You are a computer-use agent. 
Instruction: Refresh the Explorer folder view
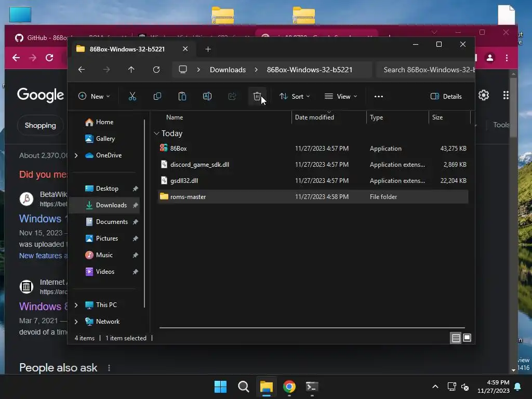pyautogui.click(x=156, y=70)
